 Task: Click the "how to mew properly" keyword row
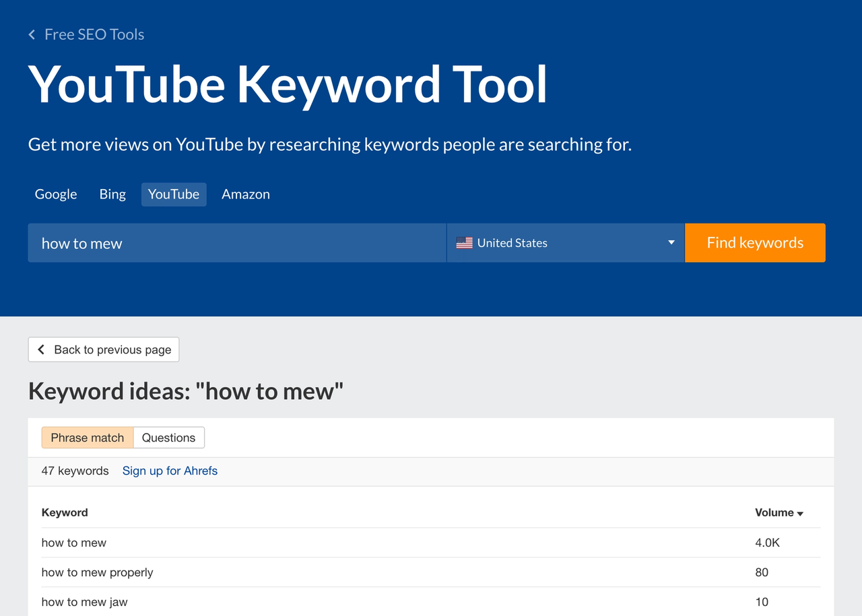click(98, 572)
